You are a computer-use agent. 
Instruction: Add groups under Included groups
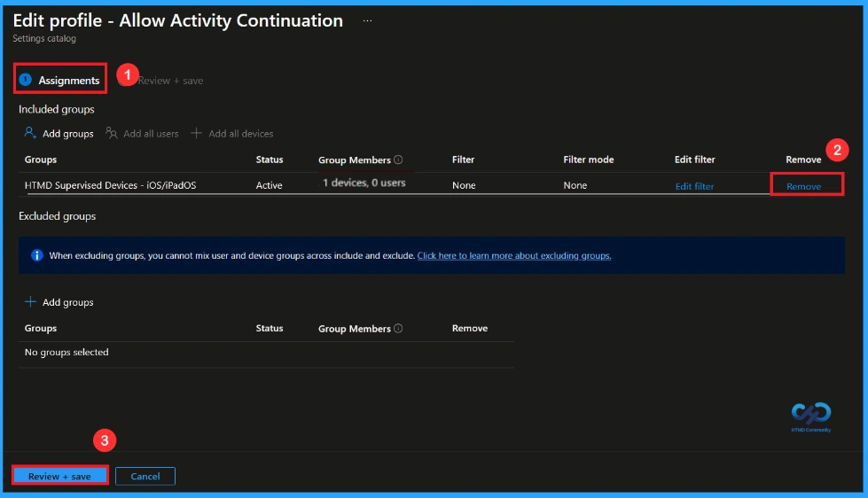pyautogui.click(x=59, y=133)
